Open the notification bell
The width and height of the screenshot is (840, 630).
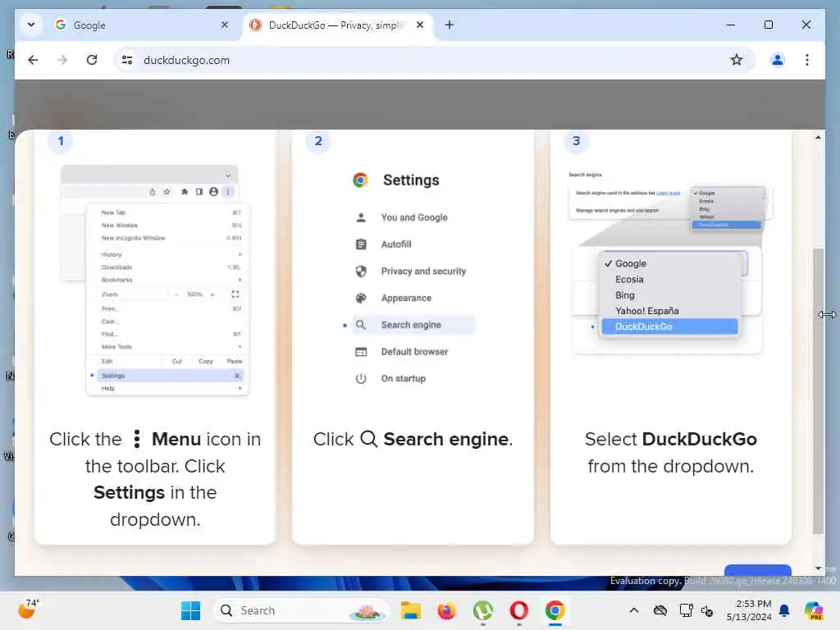[x=784, y=610]
